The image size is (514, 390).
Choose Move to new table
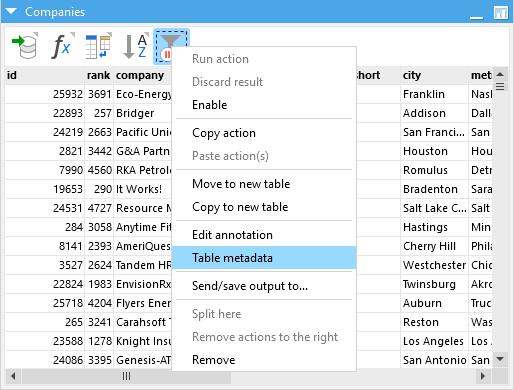pos(264,184)
